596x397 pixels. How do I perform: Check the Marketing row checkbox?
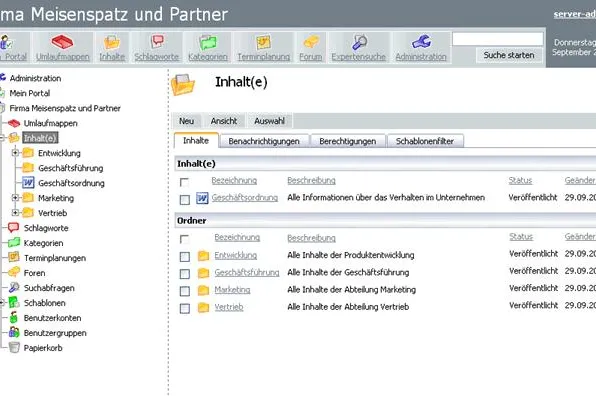tap(185, 291)
